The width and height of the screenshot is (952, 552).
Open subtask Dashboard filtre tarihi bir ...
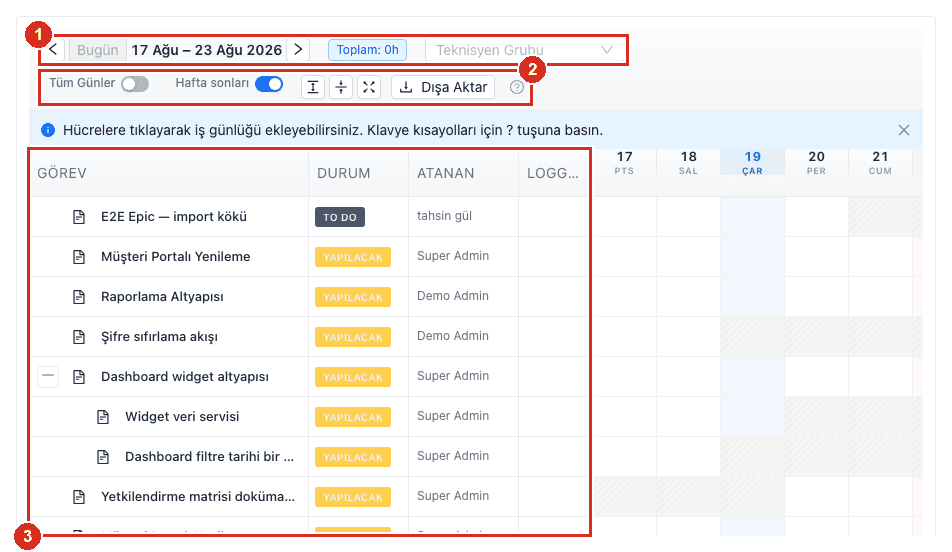pyautogui.click(x=209, y=457)
